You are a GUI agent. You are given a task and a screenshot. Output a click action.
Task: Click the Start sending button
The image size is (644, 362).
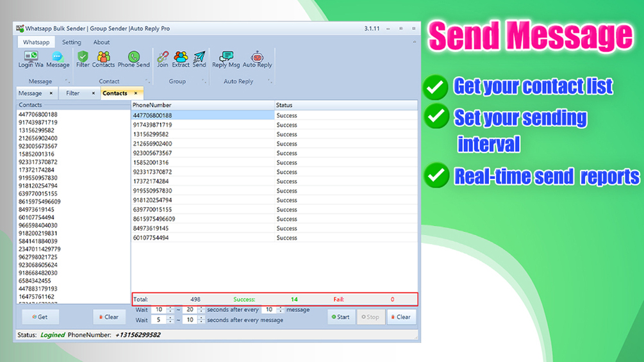(341, 317)
